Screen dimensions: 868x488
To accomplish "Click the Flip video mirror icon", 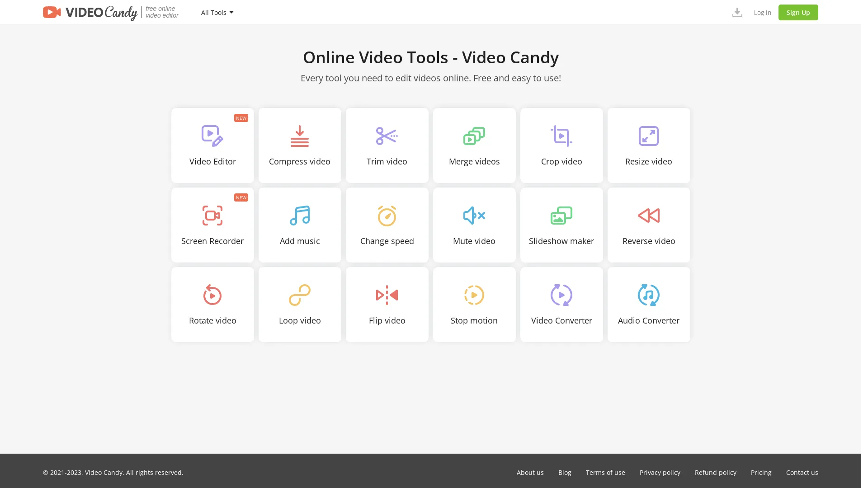I will click(x=387, y=295).
